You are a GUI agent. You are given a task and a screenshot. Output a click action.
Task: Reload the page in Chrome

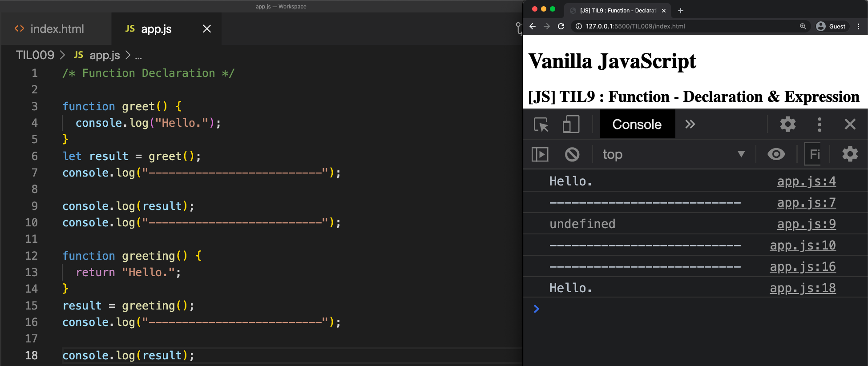click(561, 26)
